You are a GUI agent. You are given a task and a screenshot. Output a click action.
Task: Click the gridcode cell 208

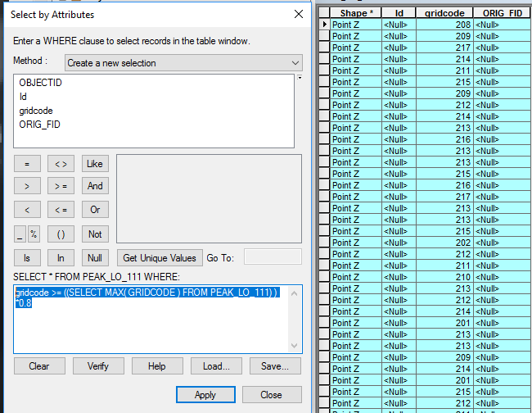[x=444, y=25]
